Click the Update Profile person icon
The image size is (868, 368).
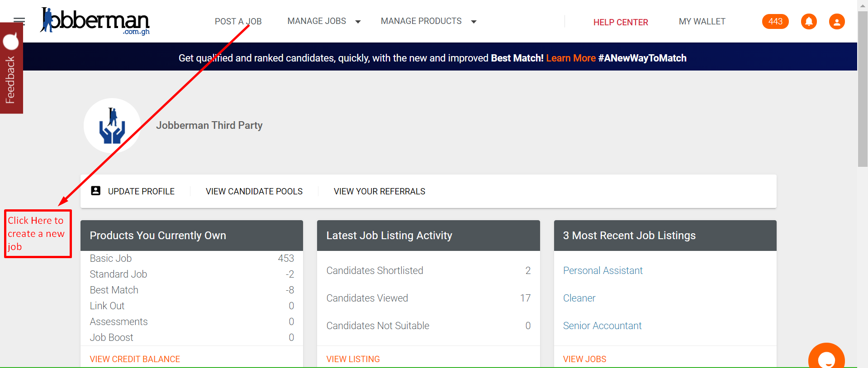pyautogui.click(x=96, y=191)
